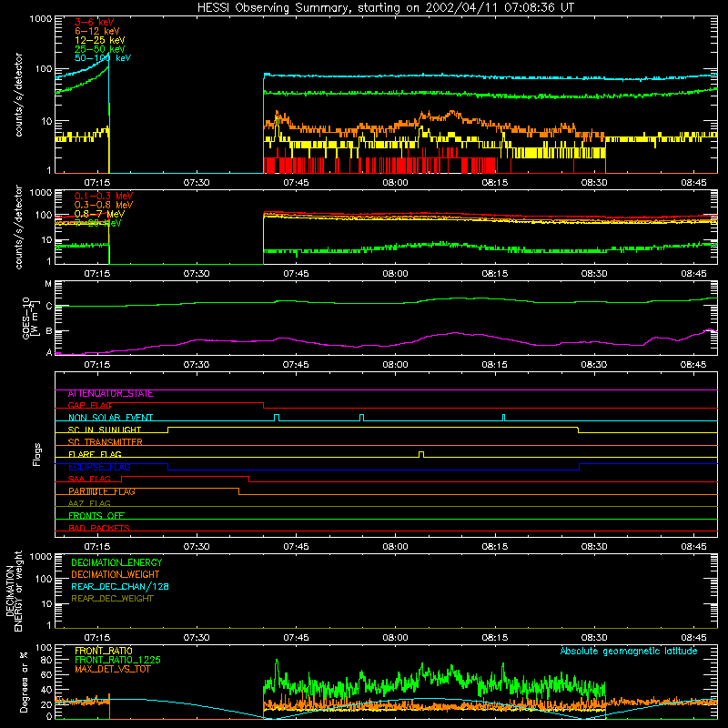Click the FRONTS_OFF flag label
728x728 pixels.
[96, 516]
